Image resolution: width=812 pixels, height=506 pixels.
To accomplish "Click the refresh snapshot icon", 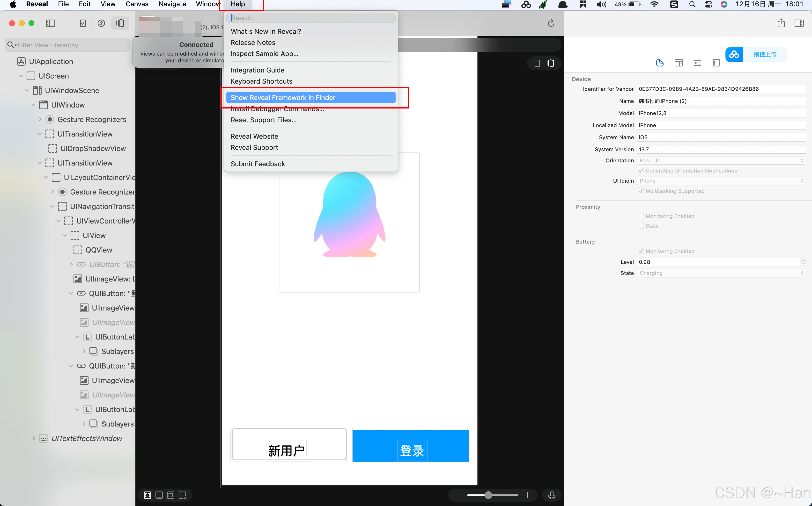I will pos(551,23).
